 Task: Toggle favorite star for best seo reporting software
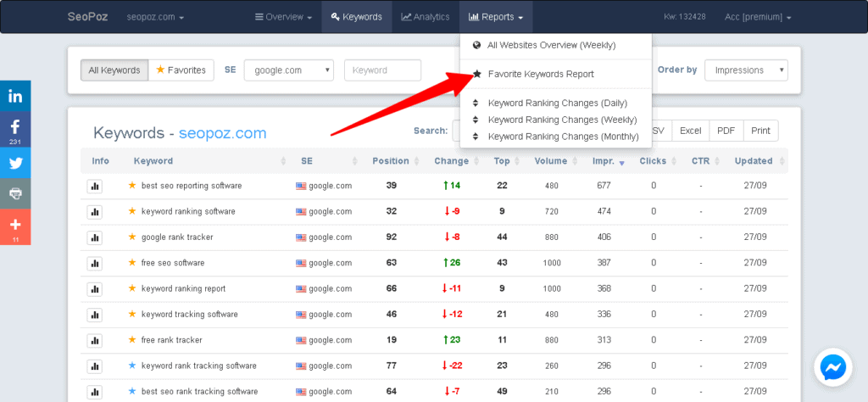pos(131,186)
